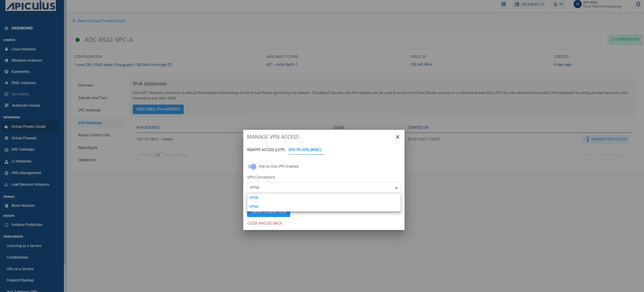This screenshot has height=292, width=644.
Task: Click Close and Go Back link
Action: [264, 223]
